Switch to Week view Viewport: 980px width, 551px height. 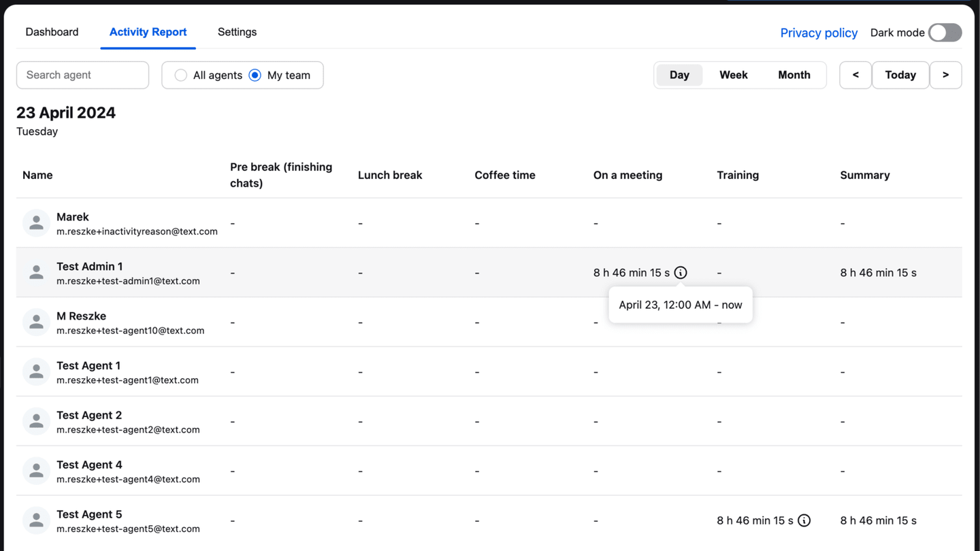click(734, 75)
